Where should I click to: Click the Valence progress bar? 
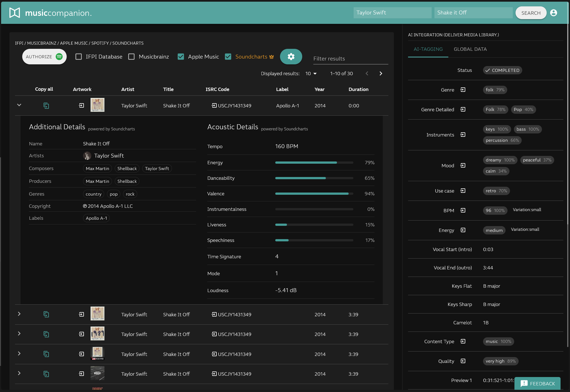314,194
